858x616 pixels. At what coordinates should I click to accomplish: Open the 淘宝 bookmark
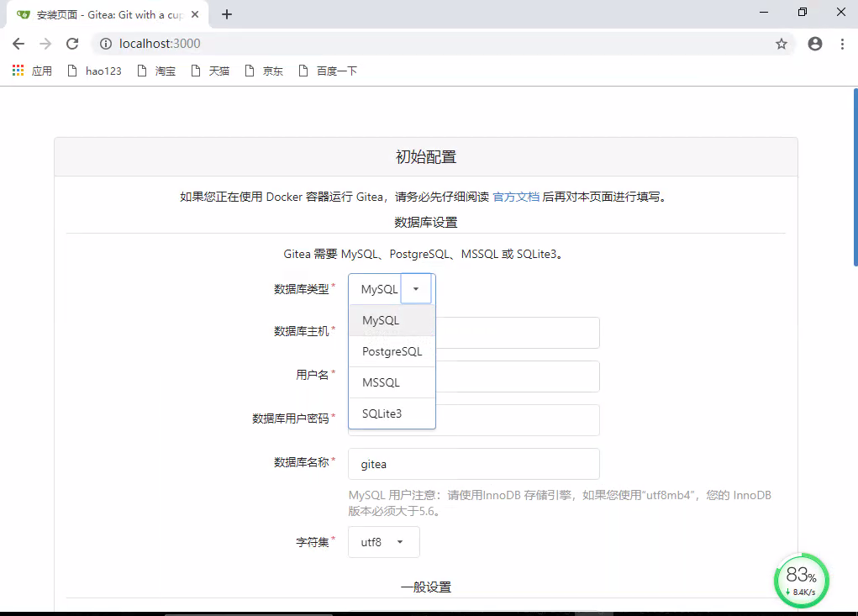tap(156, 71)
